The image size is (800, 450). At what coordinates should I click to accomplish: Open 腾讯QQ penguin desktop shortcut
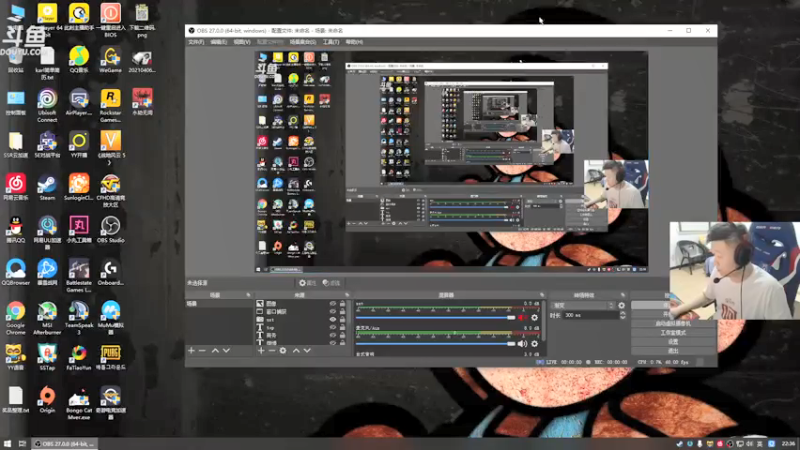pos(15,229)
